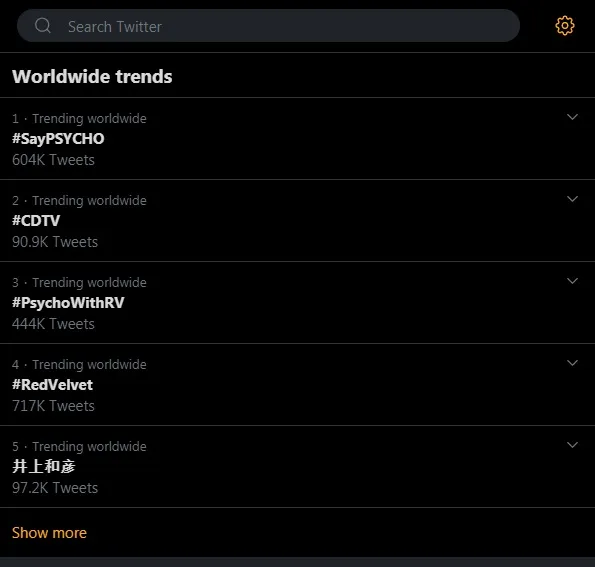Open the trends settings gear icon
Screen dimensions: 595x567
pyautogui.click(x=565, y=26)
